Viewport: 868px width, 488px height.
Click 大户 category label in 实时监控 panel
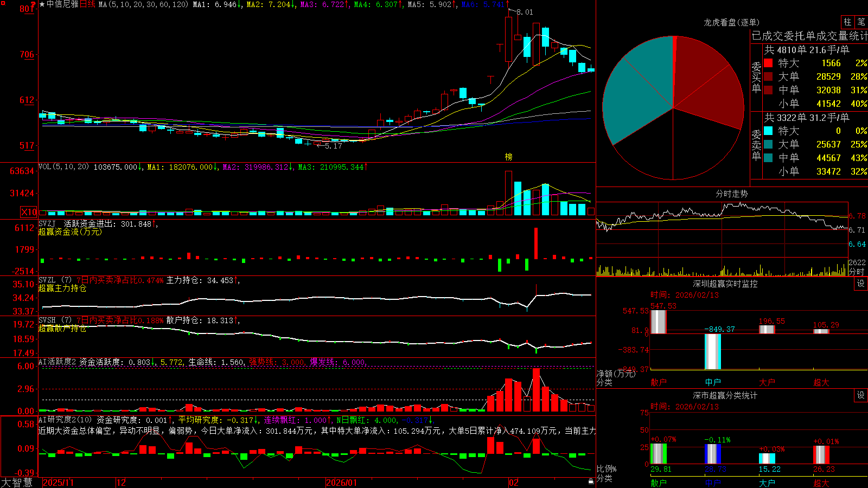pyautogui.click(x=767, y=382)
